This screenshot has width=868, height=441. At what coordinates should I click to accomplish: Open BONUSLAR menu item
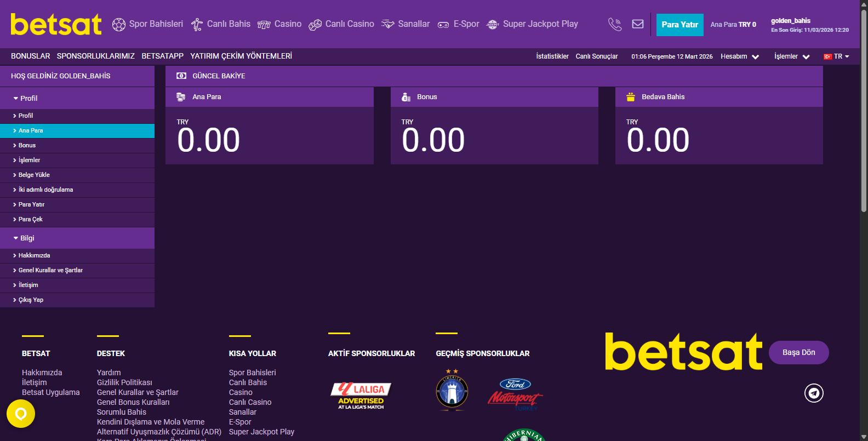coord(31,56)
